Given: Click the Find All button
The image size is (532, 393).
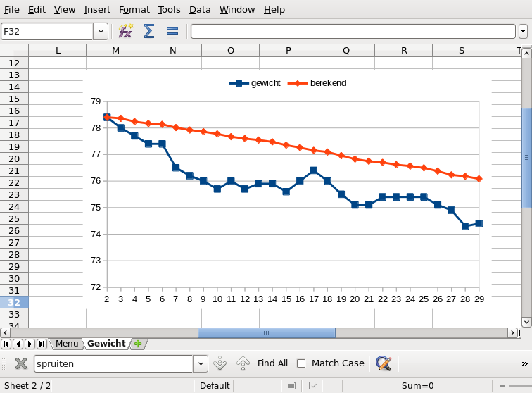Looking at the screenshot, I should (x=272, y=363).
